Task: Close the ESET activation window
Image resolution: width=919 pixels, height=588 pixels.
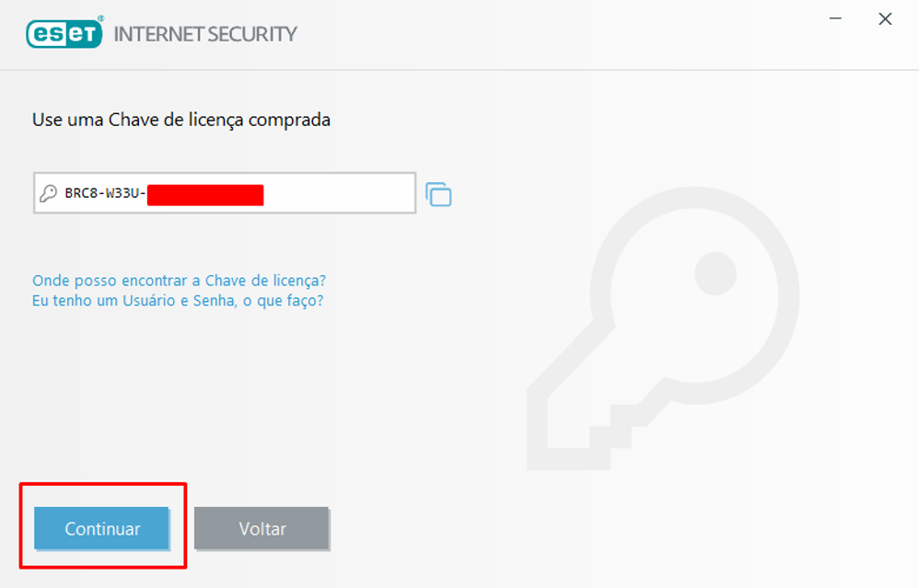Action: point(885,19)
